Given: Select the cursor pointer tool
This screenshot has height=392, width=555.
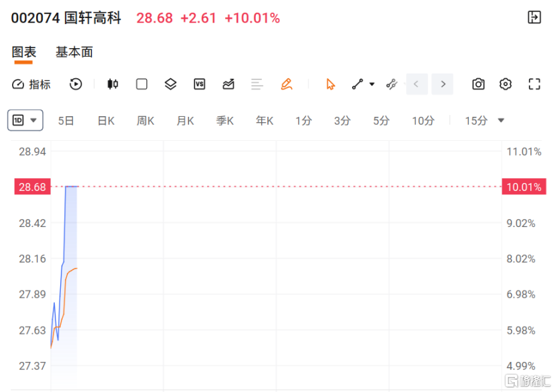Looking at the screenshot, I should pos(331,84).
